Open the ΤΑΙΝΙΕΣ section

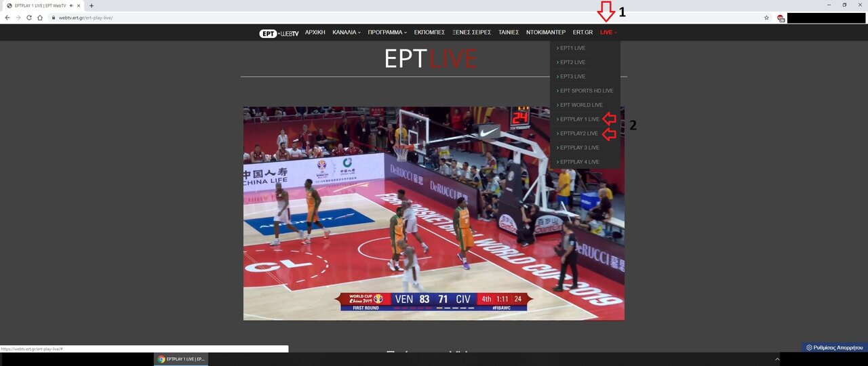[509, 33]
